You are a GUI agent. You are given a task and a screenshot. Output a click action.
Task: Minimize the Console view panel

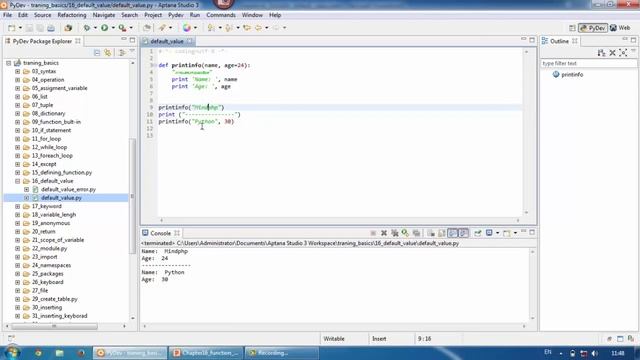tap(523, 231)
